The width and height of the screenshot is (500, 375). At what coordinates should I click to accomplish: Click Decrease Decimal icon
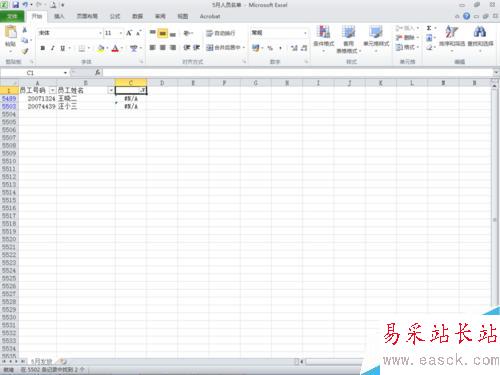[x=304, y=48]
